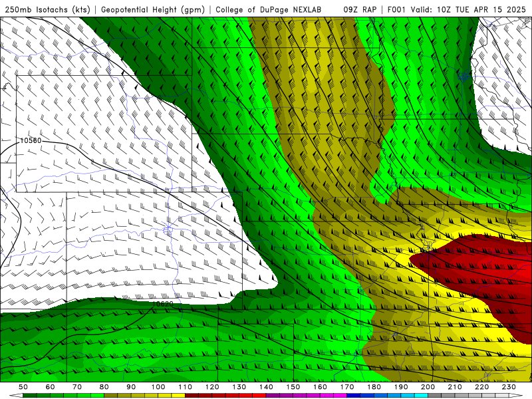
Task: Click the 170 value on the color scale
Action: click(347, 387)
